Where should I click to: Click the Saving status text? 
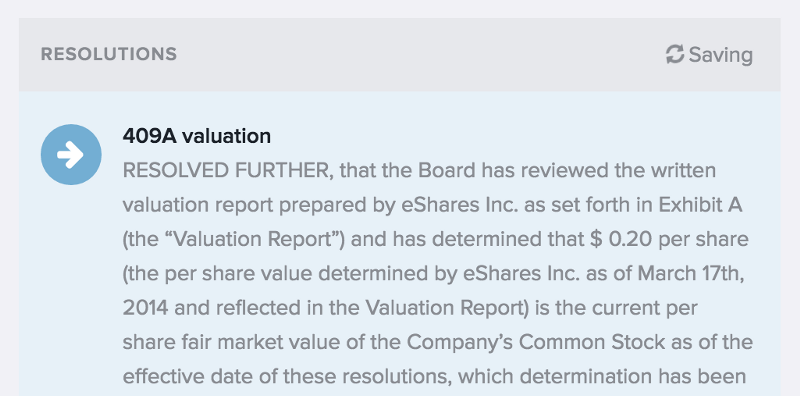720,55
